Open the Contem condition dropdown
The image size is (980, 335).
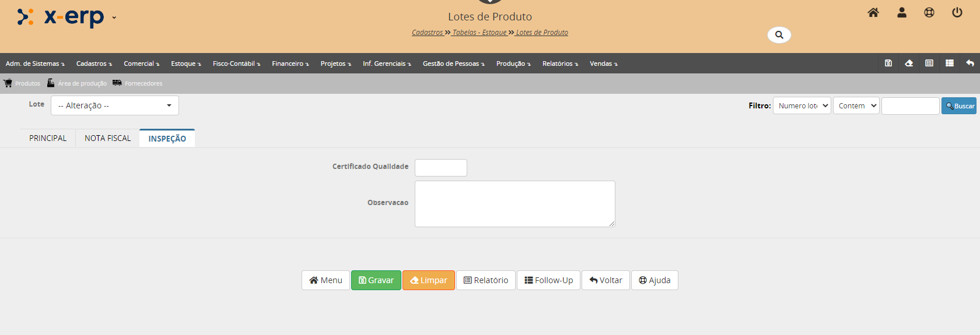[x=856, y=105]
